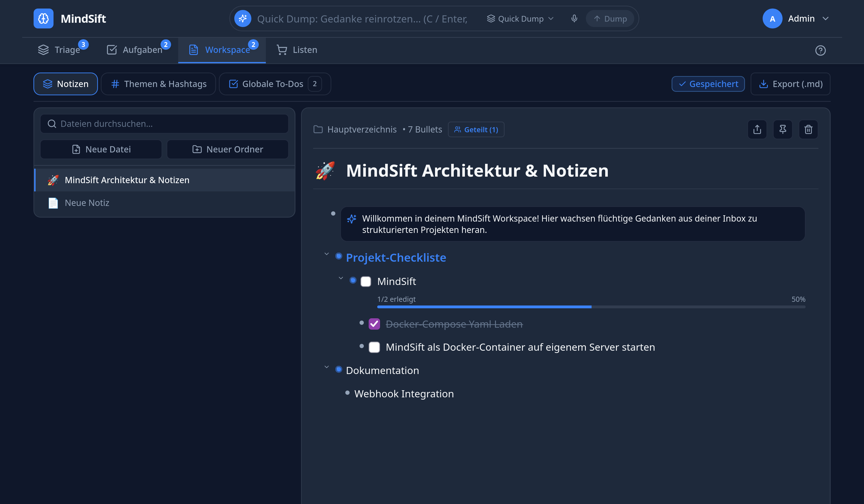Click the share/upload icon of the note
864x504 pixels.
coord(757,129)
